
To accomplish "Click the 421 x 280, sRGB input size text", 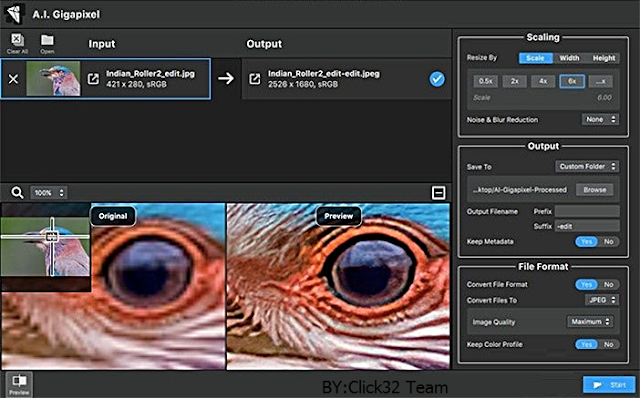I will [x=136, y=84].
